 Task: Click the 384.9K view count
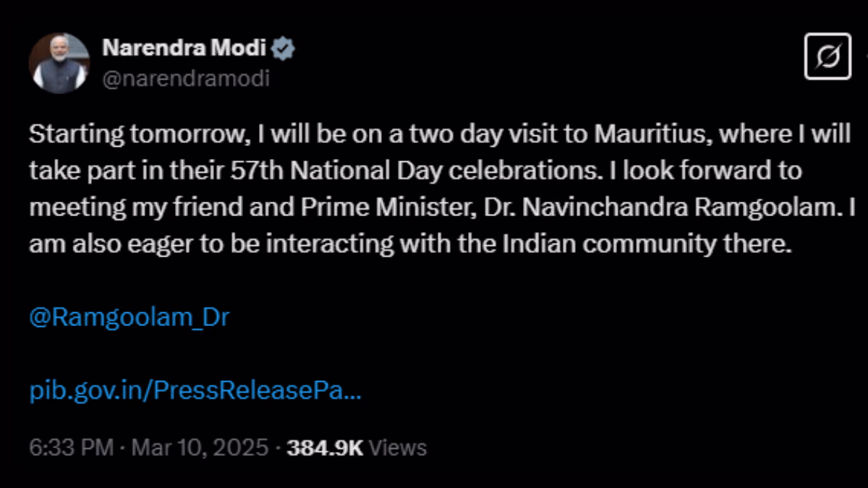pyautogui.click(x=325, y=448)
